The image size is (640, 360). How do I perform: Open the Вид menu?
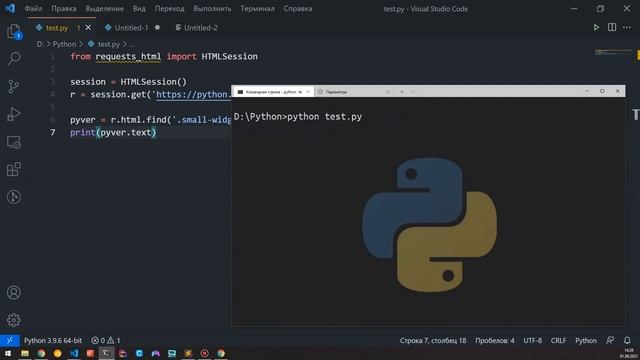tap(139, 9)
